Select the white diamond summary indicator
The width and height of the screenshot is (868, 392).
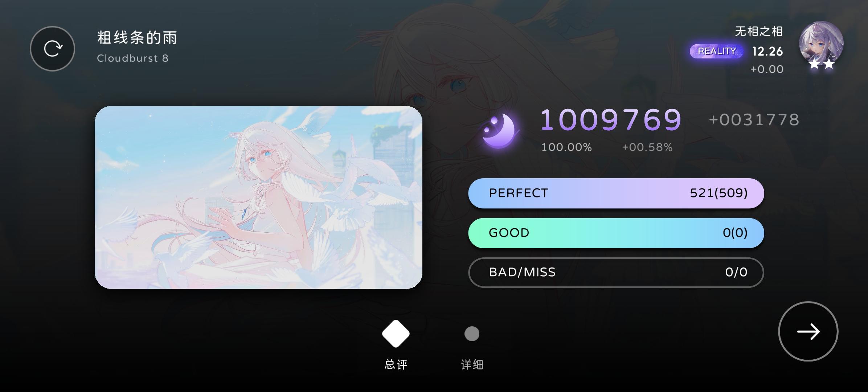pos(396,334)
